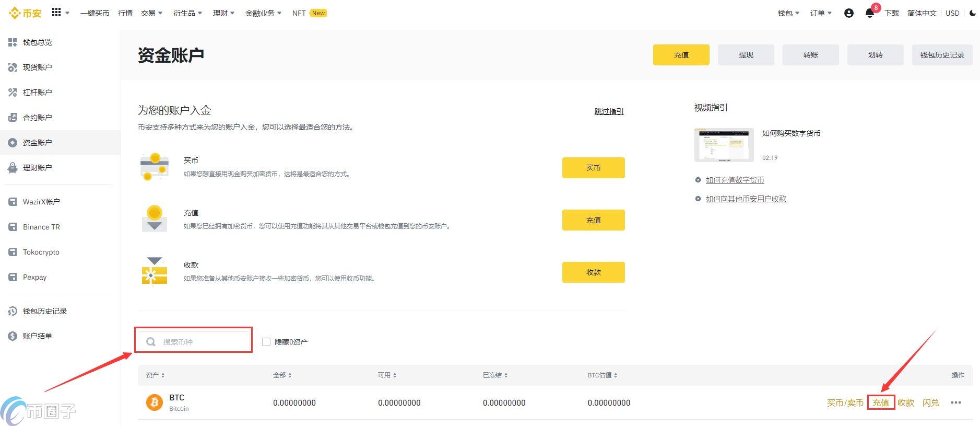Expand the 衍生品 dropdown menu

coord(187,13)
